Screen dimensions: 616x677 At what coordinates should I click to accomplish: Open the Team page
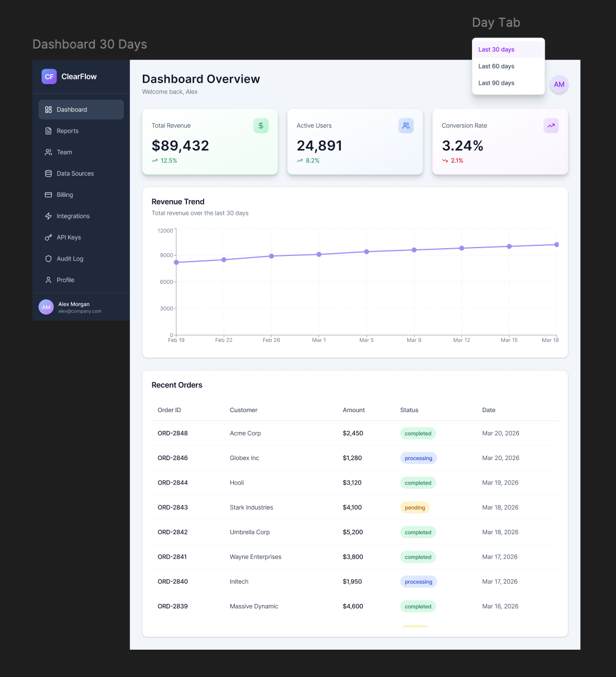point(81,152)
